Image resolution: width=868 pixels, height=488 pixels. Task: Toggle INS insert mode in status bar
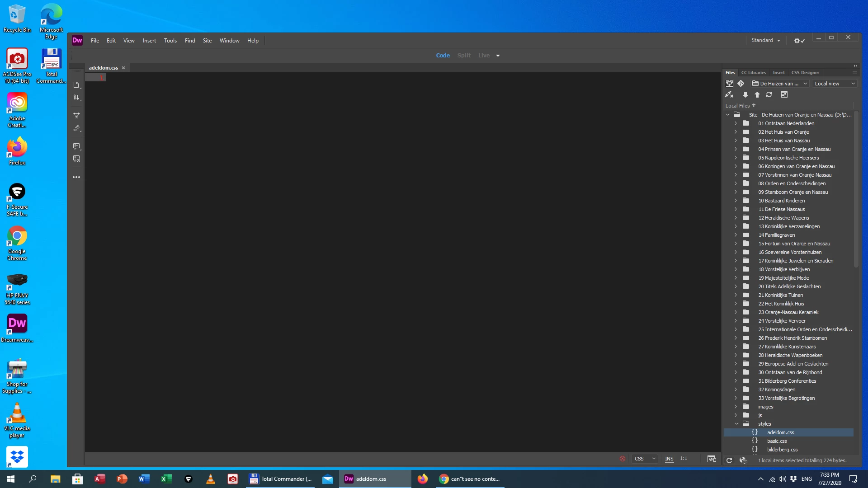point(669,459)
